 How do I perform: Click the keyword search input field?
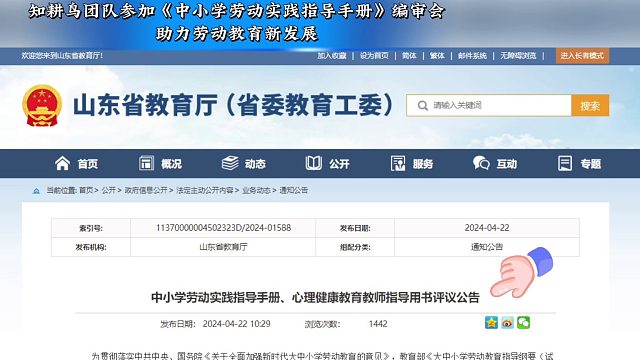(489, 106)
